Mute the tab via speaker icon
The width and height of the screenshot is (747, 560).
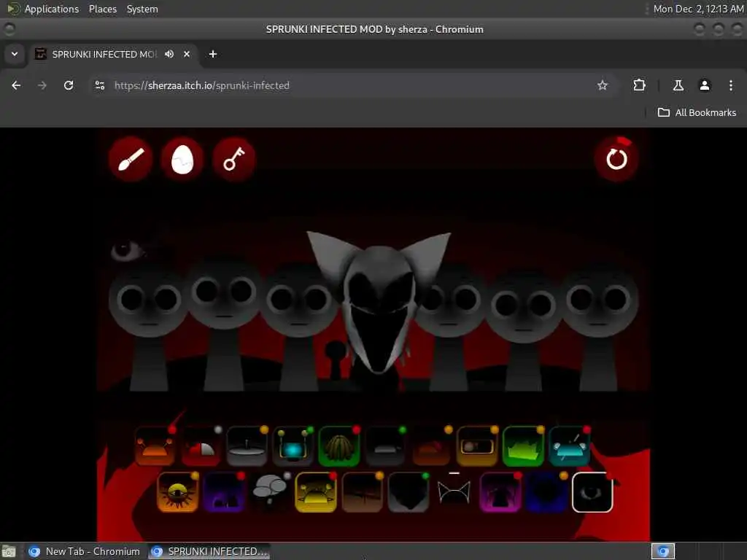point(169,54)
